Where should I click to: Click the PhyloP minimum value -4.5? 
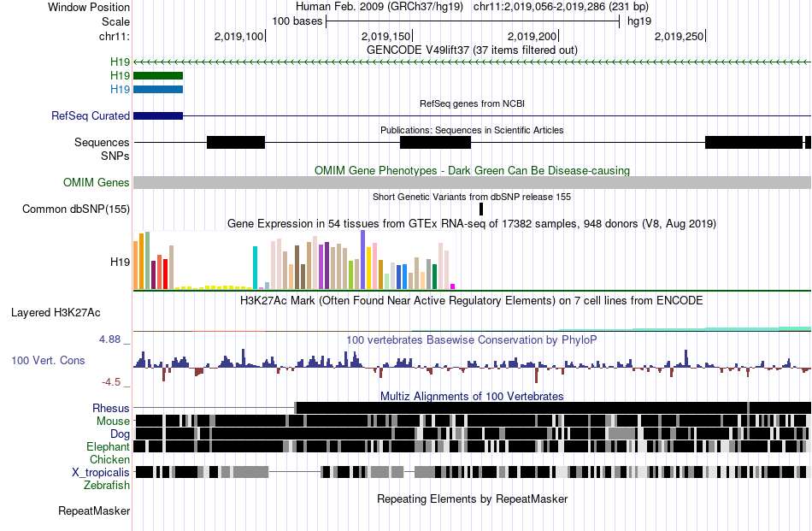tap(111, 382)
